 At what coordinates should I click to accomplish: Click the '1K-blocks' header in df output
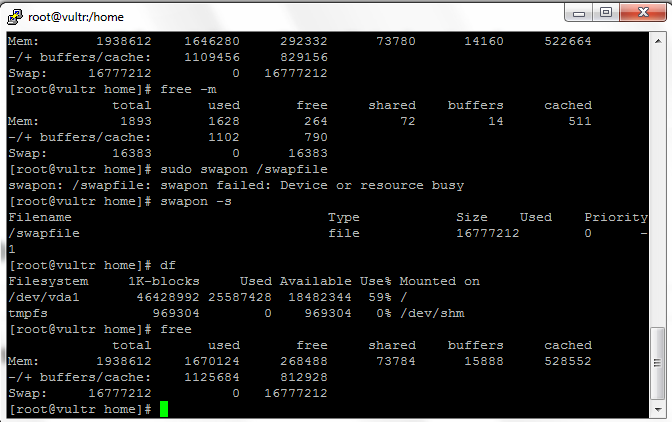[x=164, y=281]
